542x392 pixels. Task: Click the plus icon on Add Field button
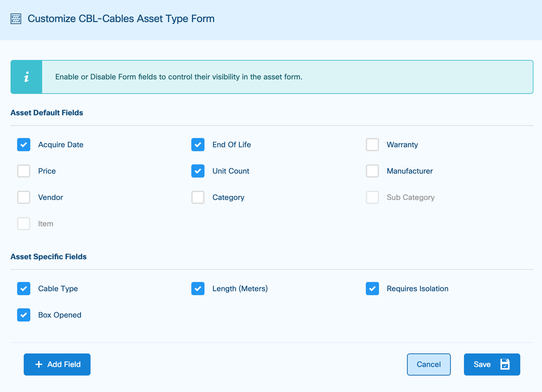(39, 364)
